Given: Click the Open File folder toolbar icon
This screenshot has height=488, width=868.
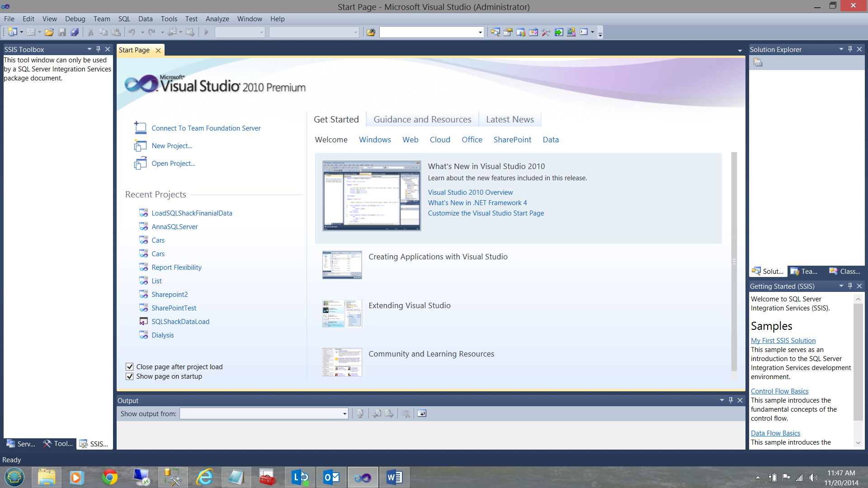Looking at the screenshot, I should [49, 32].
